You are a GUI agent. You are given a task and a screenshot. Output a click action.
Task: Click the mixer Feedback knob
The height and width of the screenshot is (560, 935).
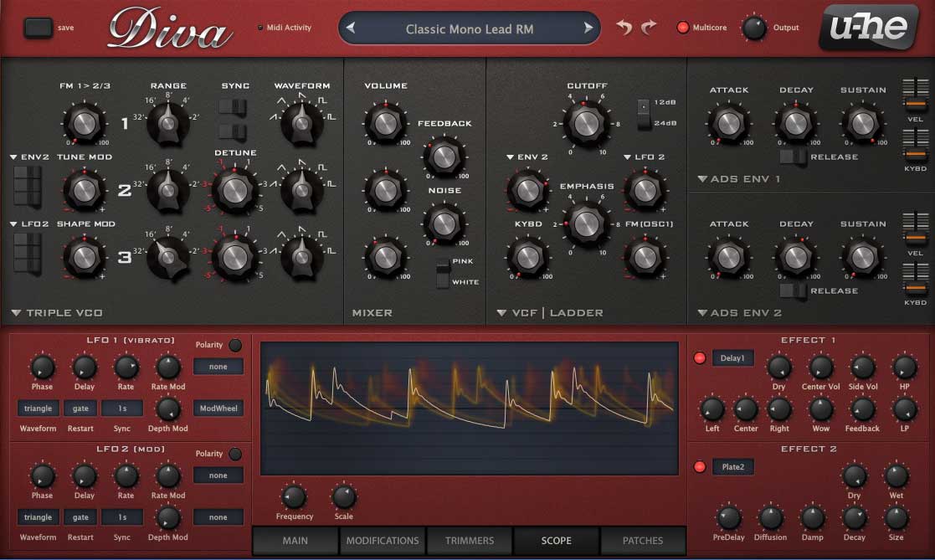coord(444,157)
